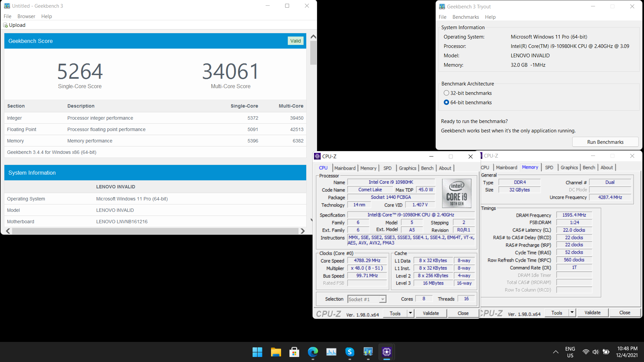Viewport: 644px width, 362px height.
Task: Open Help menu in Geekbench results window
Action: [47, 16]
